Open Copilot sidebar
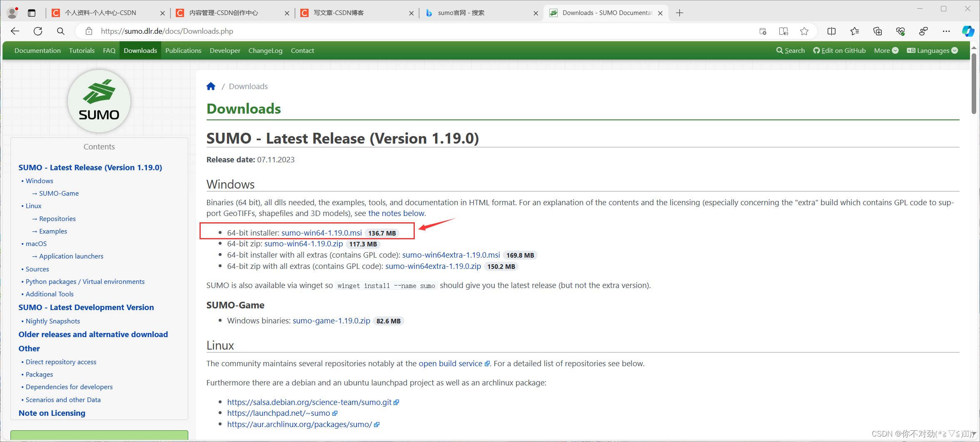The image size is (980, 442). pyautogui.click(x=968, y=31)
